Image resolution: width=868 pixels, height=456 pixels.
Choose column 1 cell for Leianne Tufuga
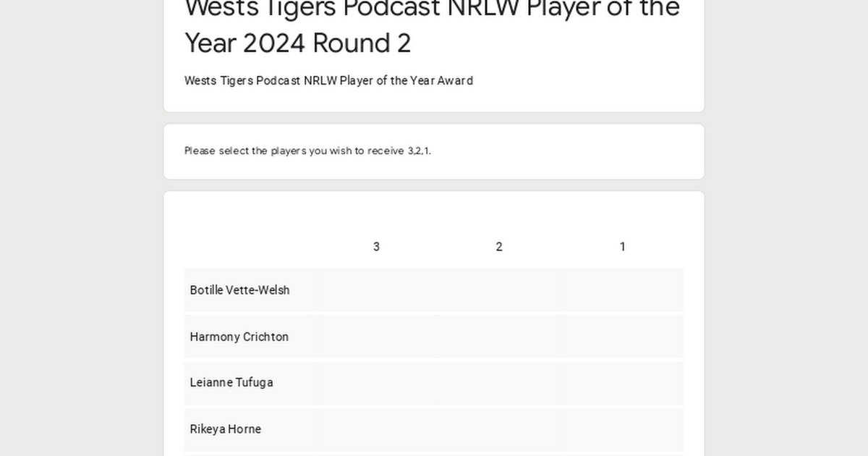coord(622,383)
